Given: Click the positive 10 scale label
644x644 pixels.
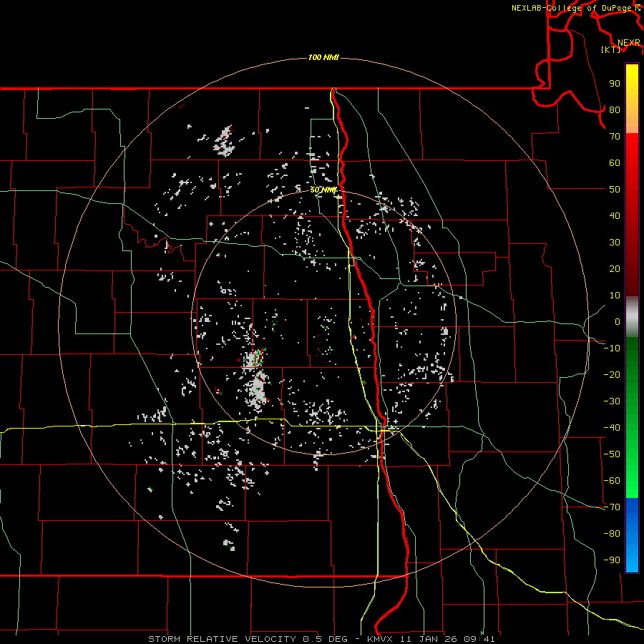Looking at the screenshot, I should pyautogui.click(x=615, y=296).
